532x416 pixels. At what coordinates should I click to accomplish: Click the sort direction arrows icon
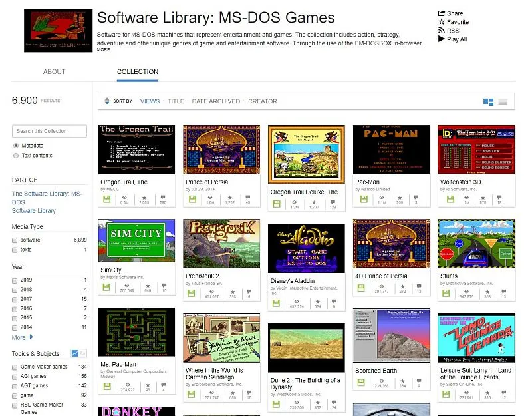[x=107, y=101]
